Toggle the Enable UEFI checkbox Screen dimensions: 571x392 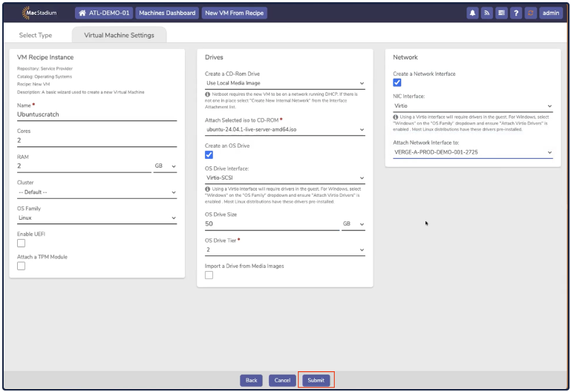pyautogui.click(x=21, y=243)
